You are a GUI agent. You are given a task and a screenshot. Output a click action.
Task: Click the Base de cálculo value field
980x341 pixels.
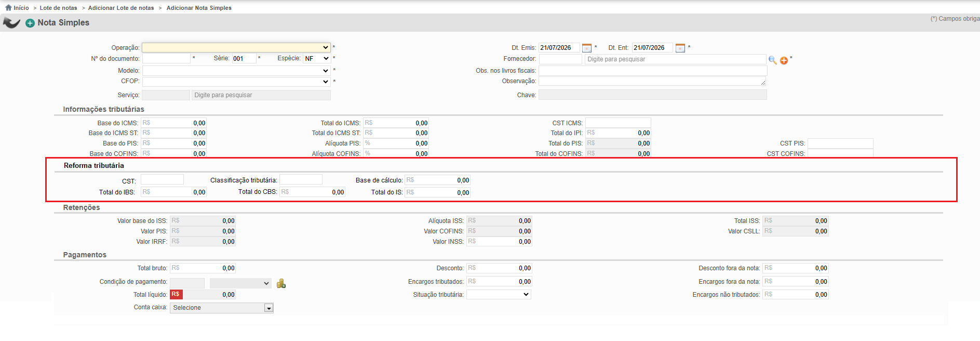pos(438,180)
